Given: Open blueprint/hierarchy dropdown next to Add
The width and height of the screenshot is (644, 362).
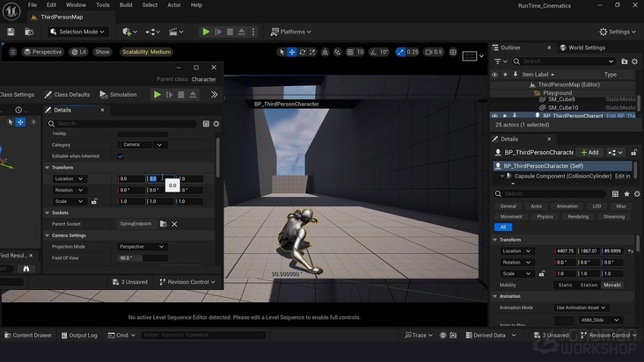Looking at the screenshot, I should coord(616,153).
